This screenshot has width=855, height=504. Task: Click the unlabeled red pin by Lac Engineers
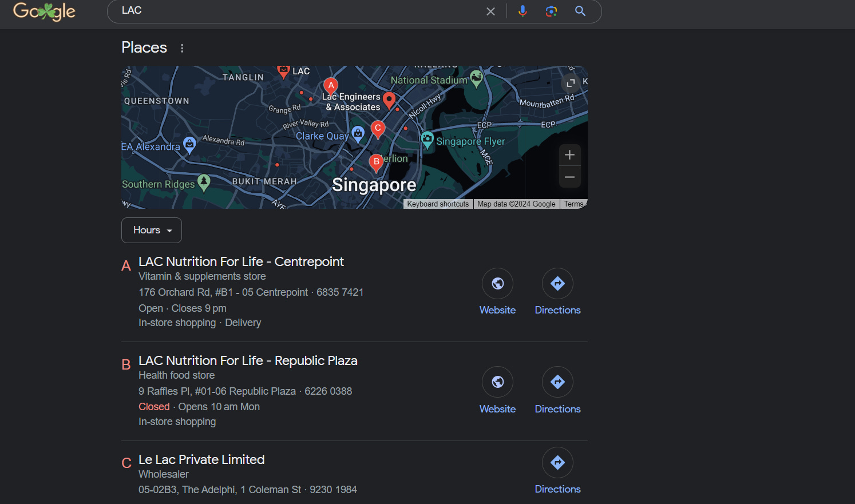click(389, 100)
